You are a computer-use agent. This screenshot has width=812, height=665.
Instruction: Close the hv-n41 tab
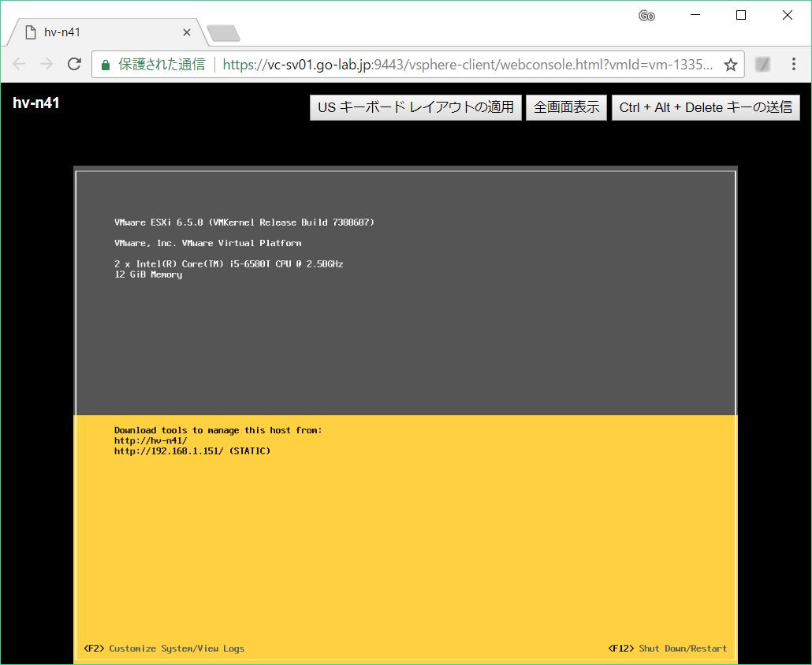(x=187, y=32)
